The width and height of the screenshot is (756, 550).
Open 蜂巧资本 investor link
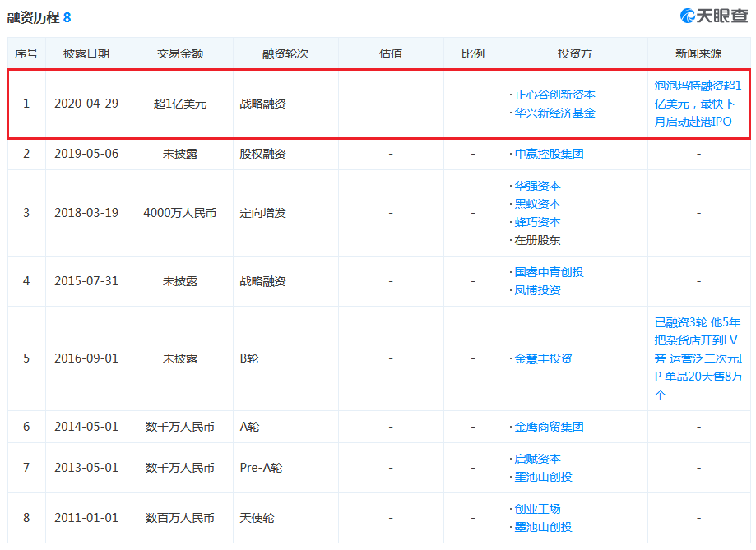coord(537,222)
